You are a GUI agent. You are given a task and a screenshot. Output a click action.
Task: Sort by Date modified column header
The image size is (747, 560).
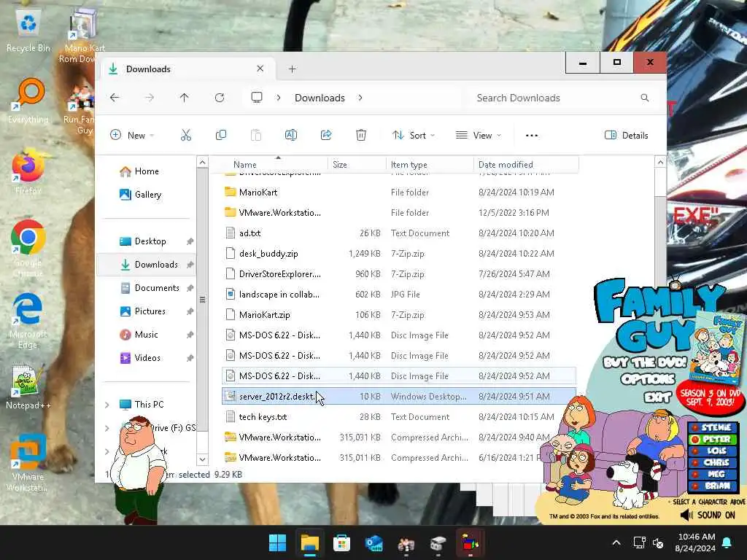click(526, 164)
